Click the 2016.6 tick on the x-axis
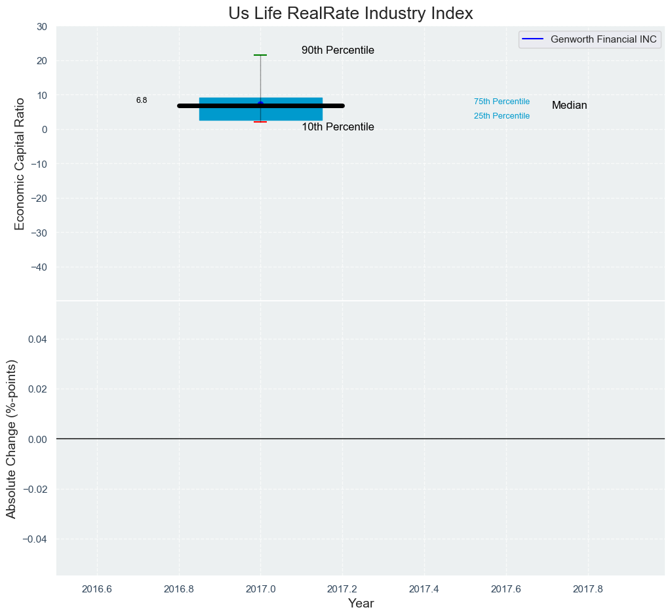 click(97, 588)
